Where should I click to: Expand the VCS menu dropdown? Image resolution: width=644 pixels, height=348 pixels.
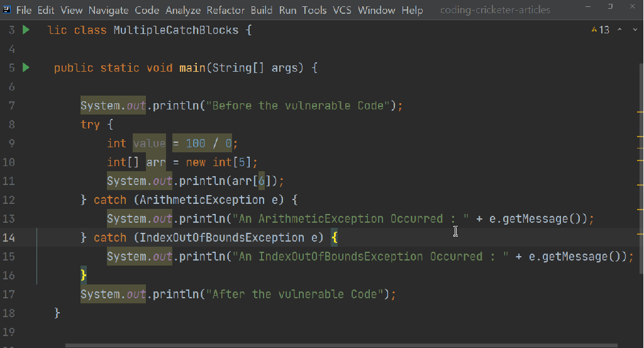point(342,10)
